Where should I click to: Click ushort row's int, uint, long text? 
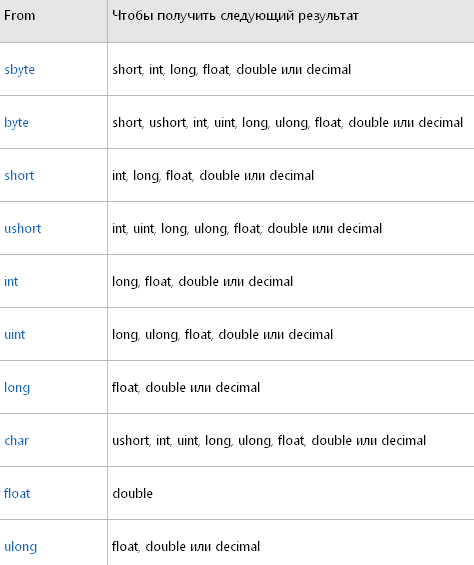pyautogui.click(x=150, y=228)
